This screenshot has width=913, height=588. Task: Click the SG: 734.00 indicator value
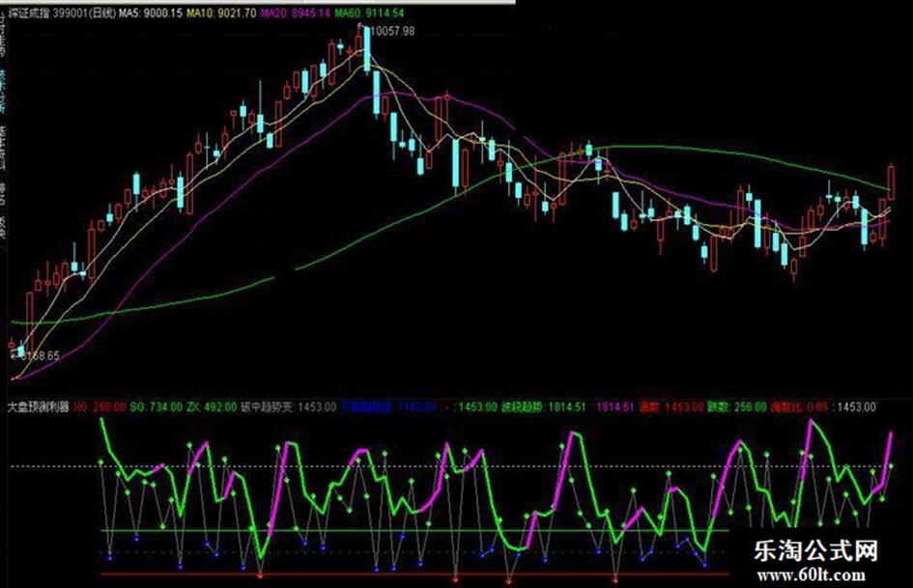pyautogui.click(x=157, y=406)
